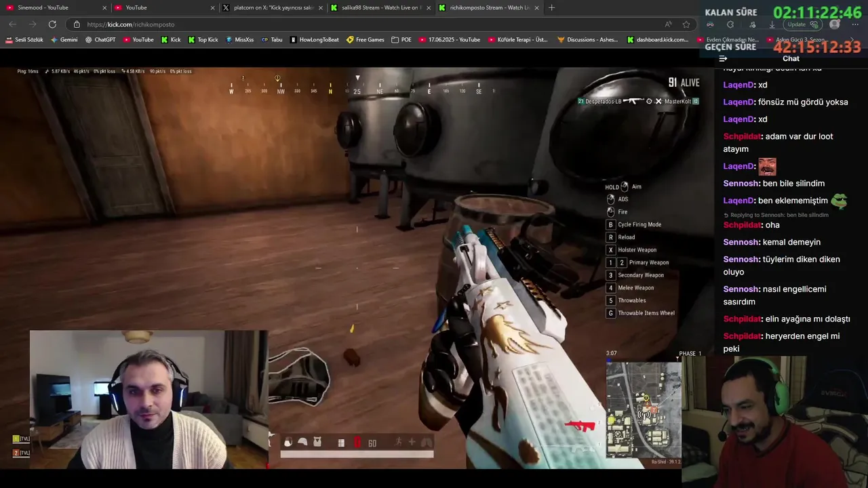868x488 pixels.
Task: Open dashboard.kick.com bookmark
Action: point(658,40)
